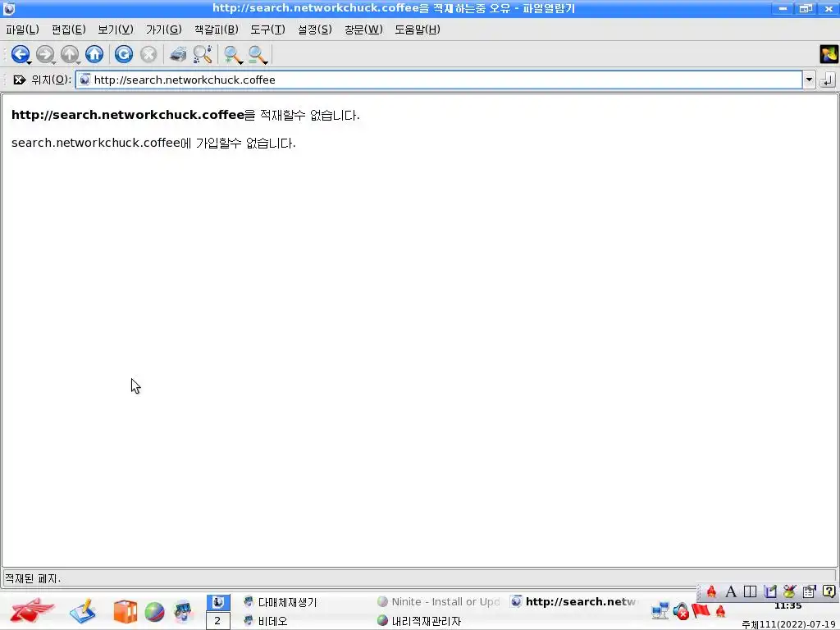Screen dimensions: 840x630
Task: Click the muted volume tray icon
Action: 681,610
